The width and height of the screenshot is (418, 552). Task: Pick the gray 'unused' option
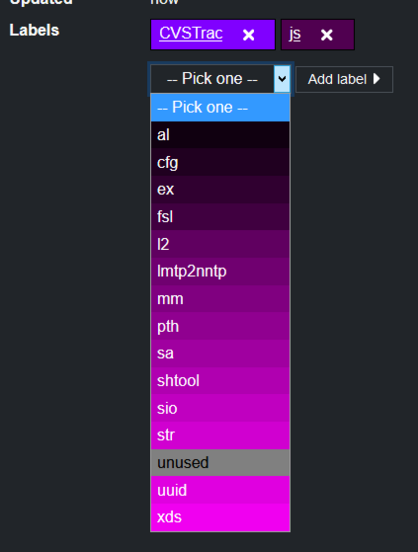click(220, 463)
